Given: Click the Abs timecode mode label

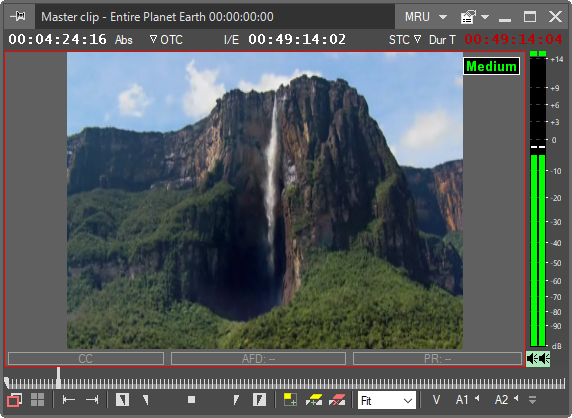Looking at the screenshot, I should click(124, 40).
